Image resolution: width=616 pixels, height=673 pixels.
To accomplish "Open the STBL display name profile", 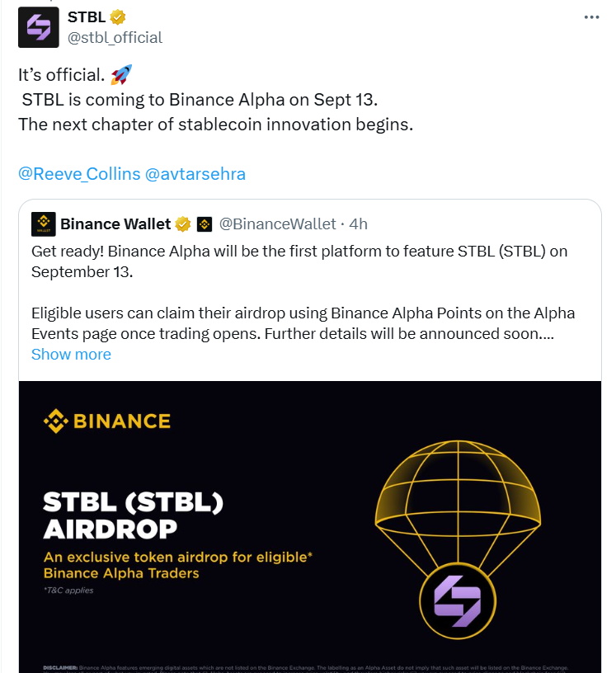I will coord(87,17).
